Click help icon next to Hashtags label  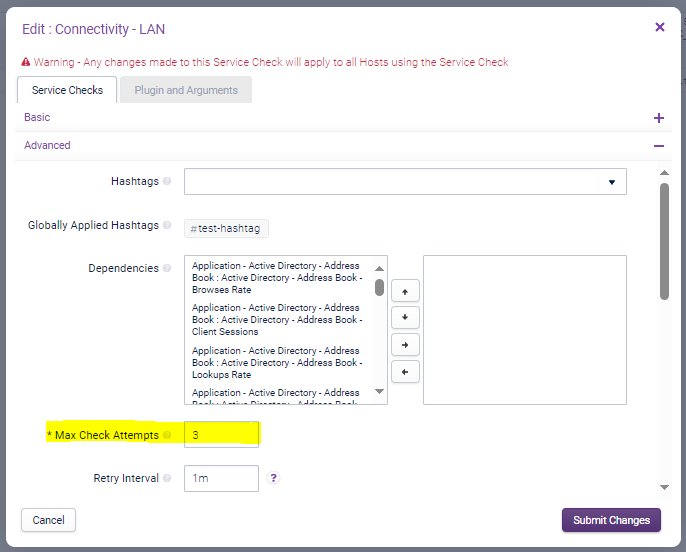tap(167, 182)
